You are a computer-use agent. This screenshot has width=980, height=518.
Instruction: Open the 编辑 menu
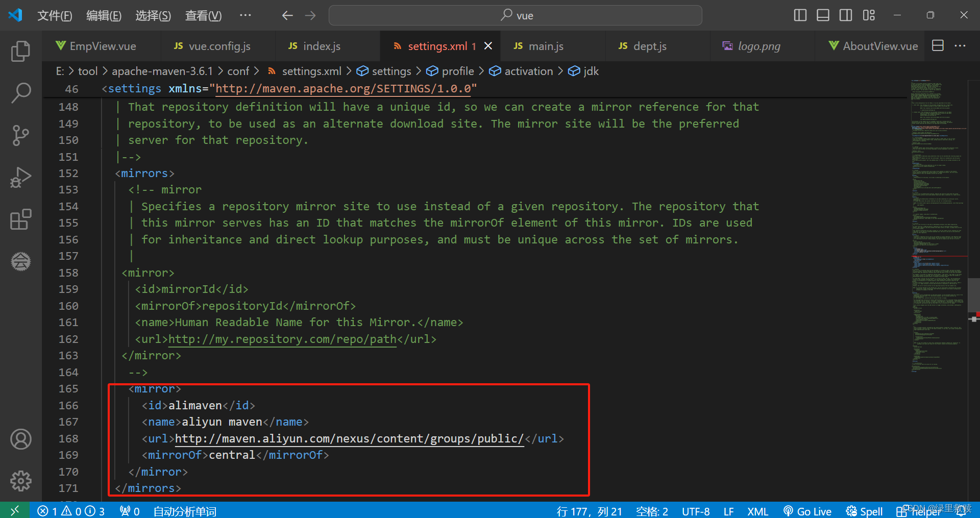click(104, 15)
